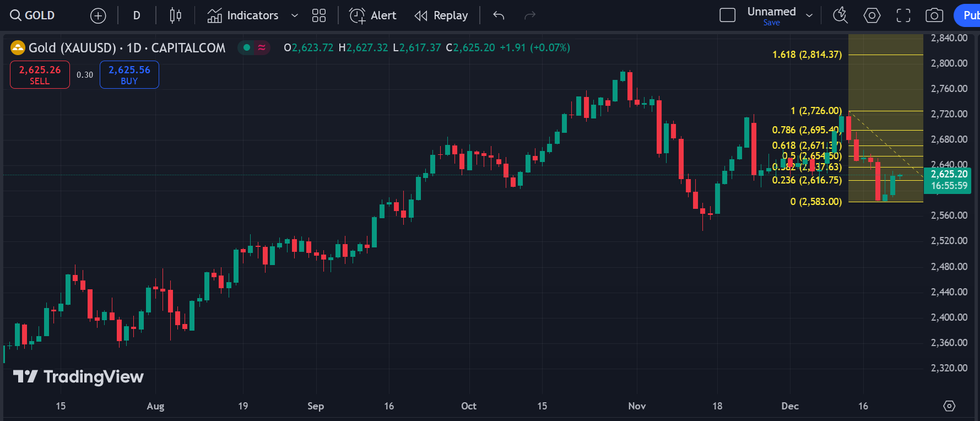Open chart settings hexagon icon
The width and height of the screenshot is (980, 421).
click(871, 16)
